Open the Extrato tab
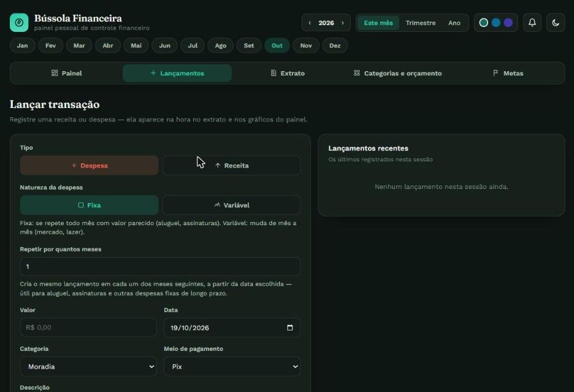574x392 pixels. [x=288, y=73]
